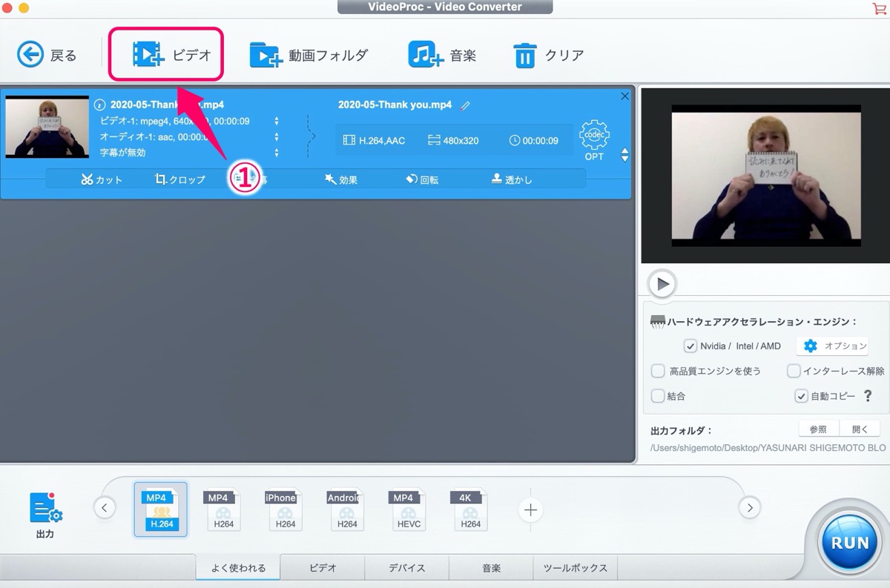Add music with the 音楽 button
The width and height of the screenshot is (890, 588).
[443, 55]
